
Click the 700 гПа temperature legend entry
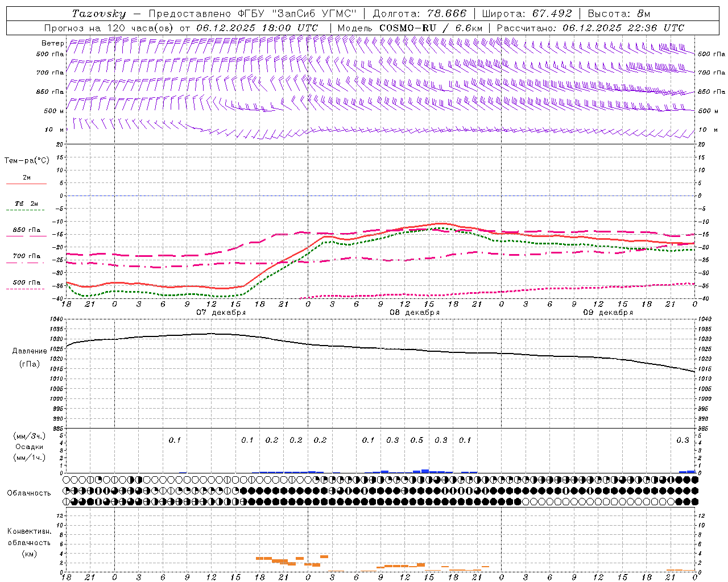tap(27, 256)
